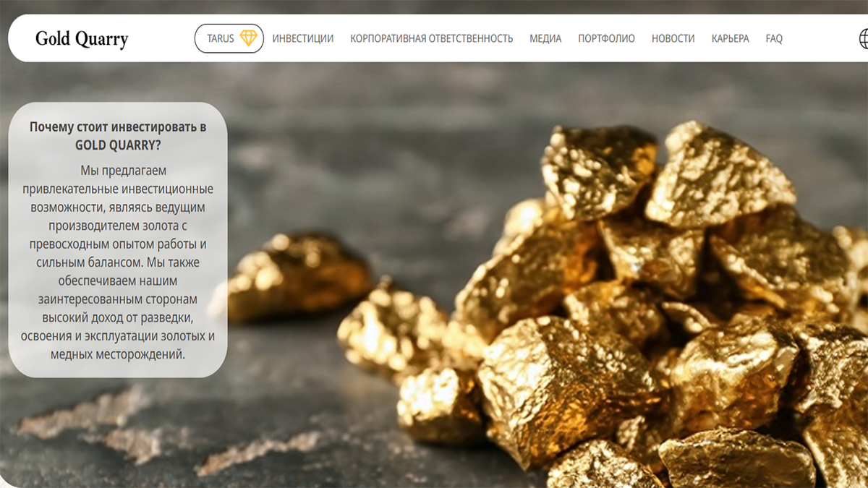Image resolution: width=868 pixels, height=488 pixels.
Task: Click the globe language icon
Action: click(864, 38)
